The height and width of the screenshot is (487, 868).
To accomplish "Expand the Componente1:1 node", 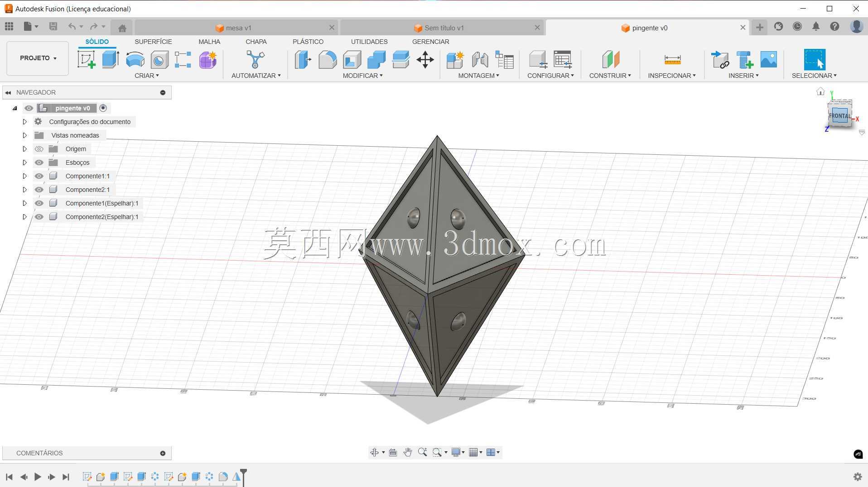I will point(25,176).
